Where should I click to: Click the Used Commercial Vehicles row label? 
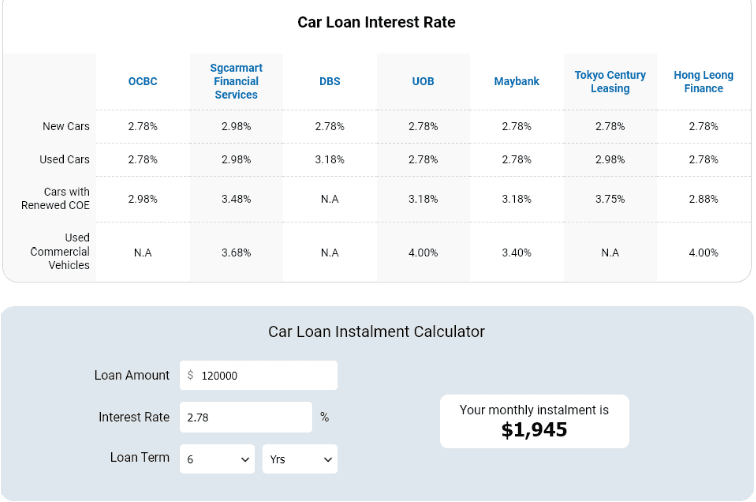60,251
